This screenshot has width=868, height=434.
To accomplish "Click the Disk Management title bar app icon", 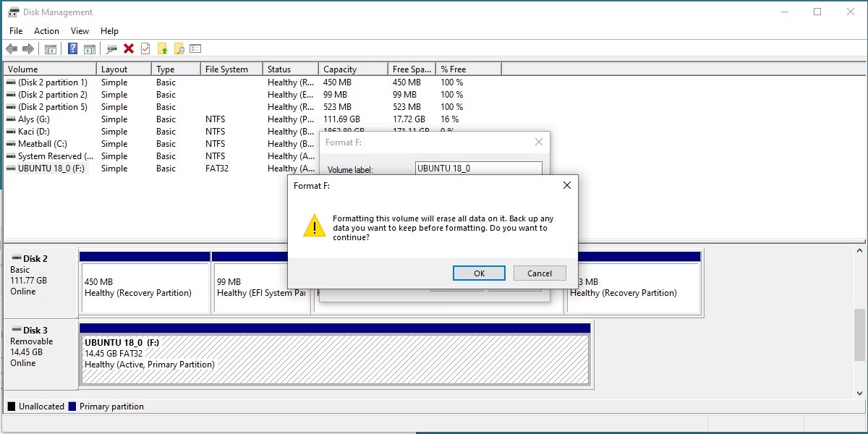I will click(13, 12).
